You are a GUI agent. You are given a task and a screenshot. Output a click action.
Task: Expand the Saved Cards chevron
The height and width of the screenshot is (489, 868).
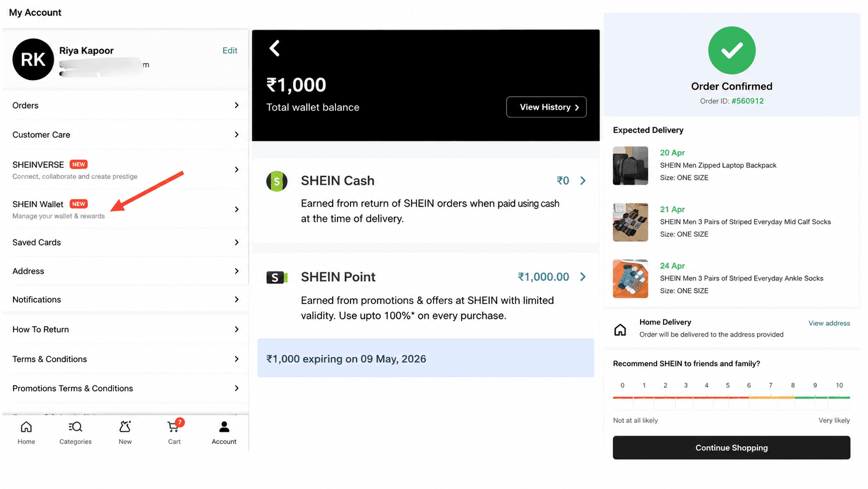[237, 243]
